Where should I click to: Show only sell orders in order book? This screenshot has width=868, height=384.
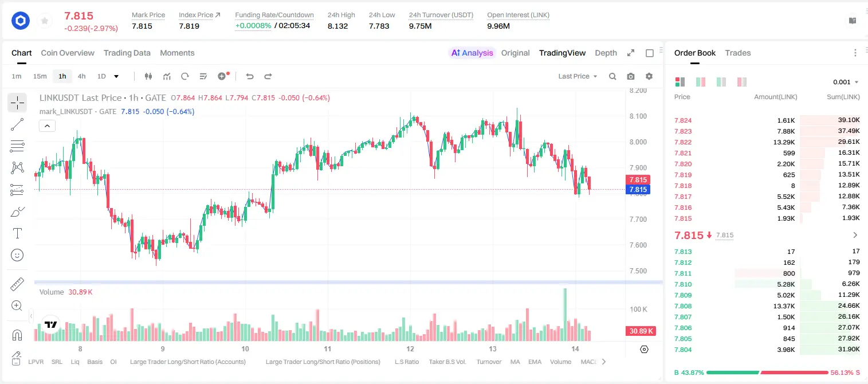click(x=742, y=82)
